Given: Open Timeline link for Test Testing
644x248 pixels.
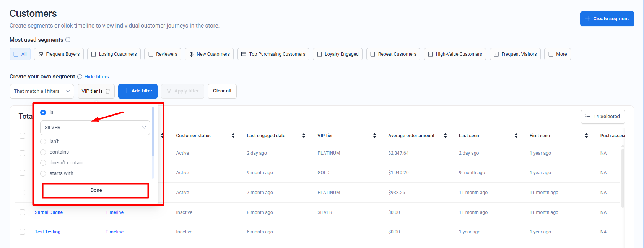Looking at the screenshot, I should (114, 232).
